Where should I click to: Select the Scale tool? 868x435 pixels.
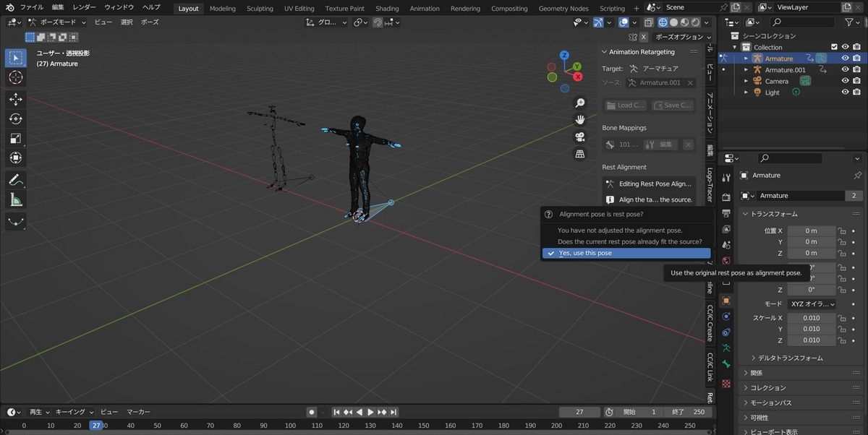16,139
